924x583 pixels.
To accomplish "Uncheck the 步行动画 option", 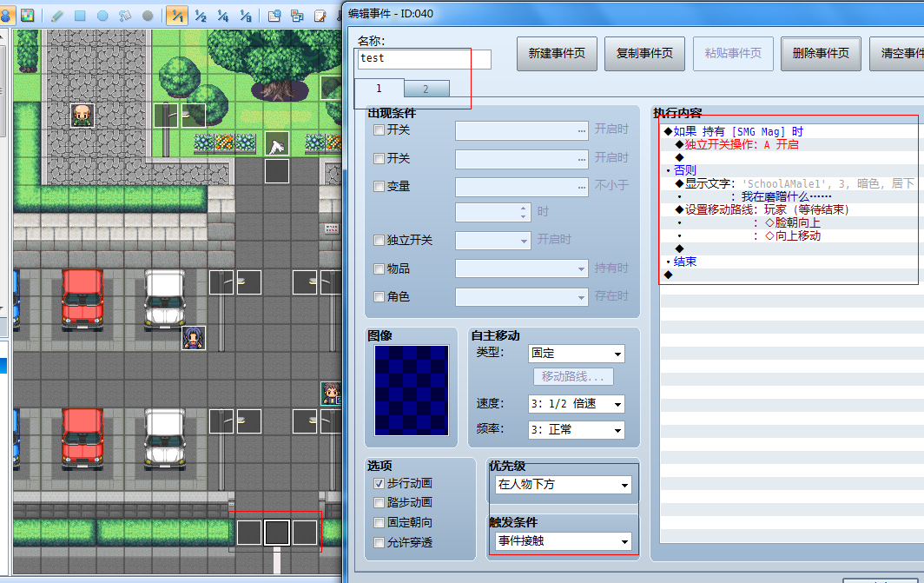I will pos(379,483).
